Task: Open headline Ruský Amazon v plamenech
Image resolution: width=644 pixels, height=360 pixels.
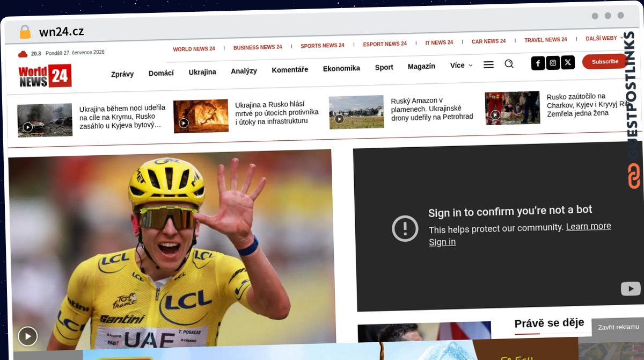Action: coord(432,109)
